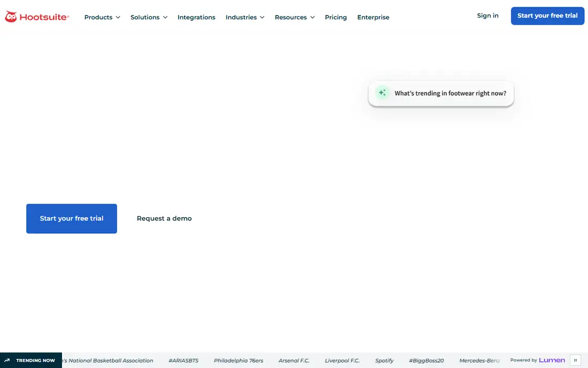Click the Powered by text
The height and width of the screenshot is (368, 588).
[x=523, y=360]
